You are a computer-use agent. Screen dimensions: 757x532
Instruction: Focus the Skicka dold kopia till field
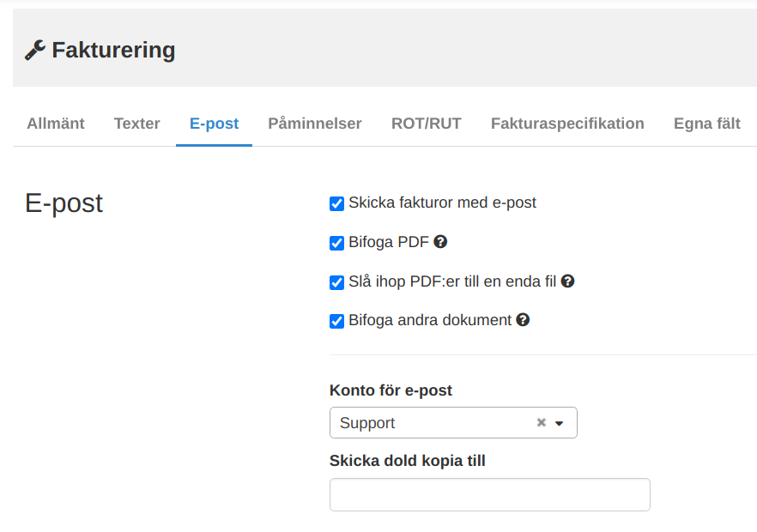coord(489,494)
